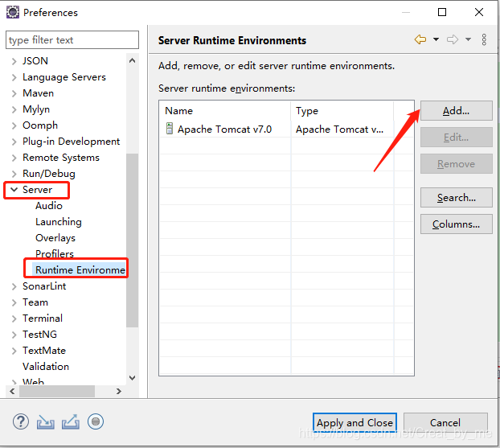Image resolution: width=500 pixels, height=448 pixels.
Task: Open the forward history dropdown arrow
Action: [x=468, y=39]
